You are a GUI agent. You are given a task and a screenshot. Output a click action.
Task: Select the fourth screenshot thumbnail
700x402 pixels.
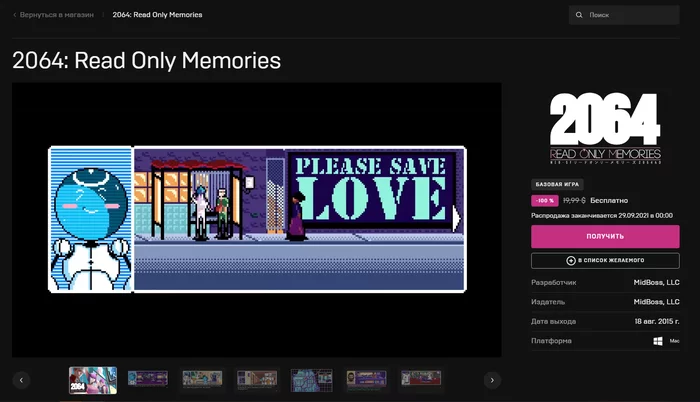pyautogui.click(x=257, y=379)
